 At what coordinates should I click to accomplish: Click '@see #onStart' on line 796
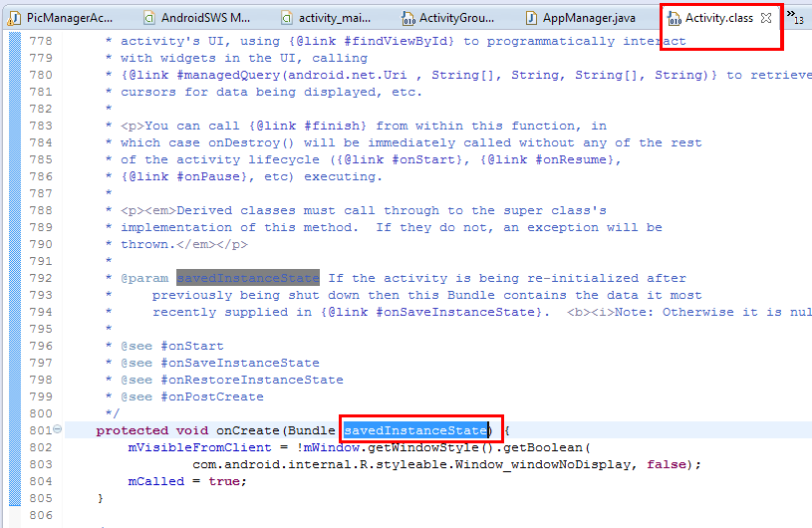(x=172, y=346)
